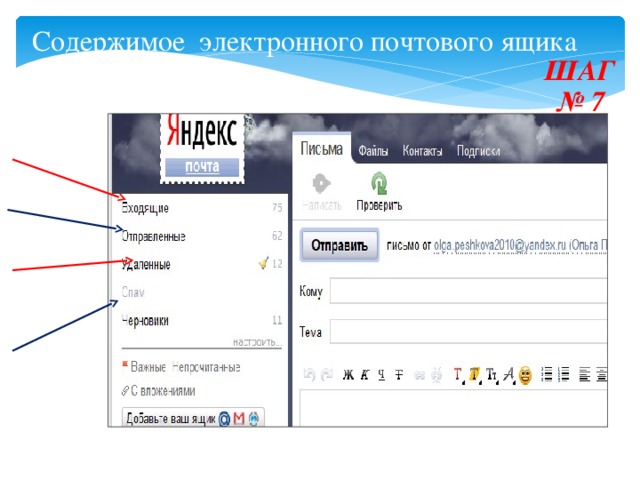Switch to the Файлы tab

tap(373, 151)
